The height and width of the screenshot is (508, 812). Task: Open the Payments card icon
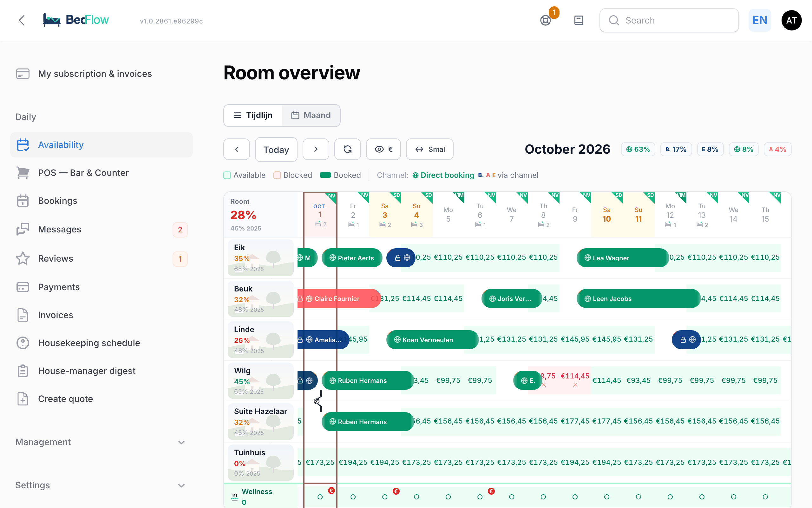(23, 287)
